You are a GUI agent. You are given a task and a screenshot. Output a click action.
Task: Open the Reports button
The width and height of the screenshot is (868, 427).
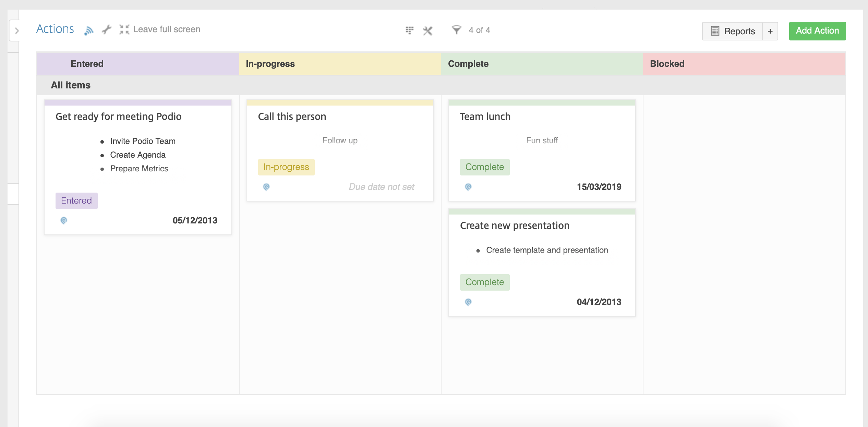click(733, 31)
